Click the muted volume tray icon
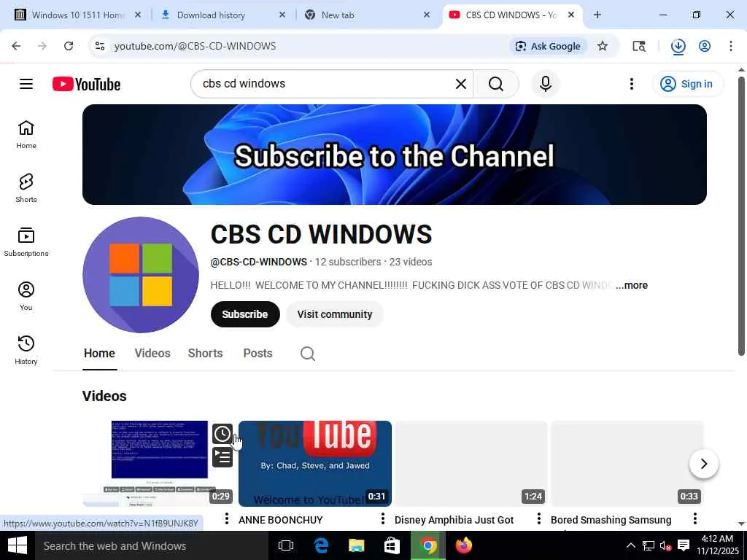 coord(665,545)
